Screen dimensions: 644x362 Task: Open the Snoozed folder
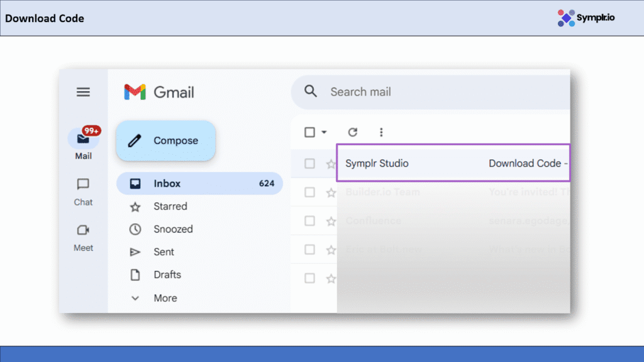pos(173,229)
